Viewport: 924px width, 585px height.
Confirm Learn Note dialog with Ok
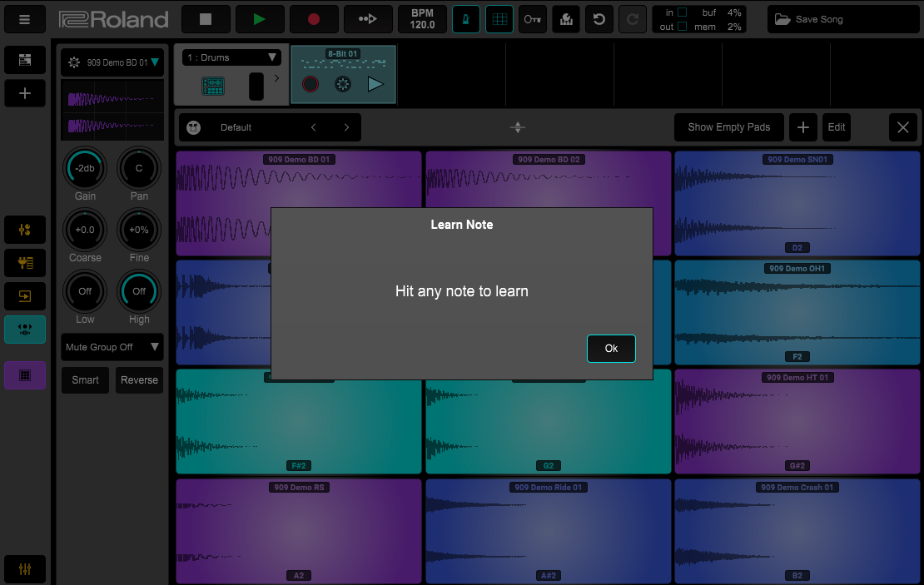tap(611, 348)
